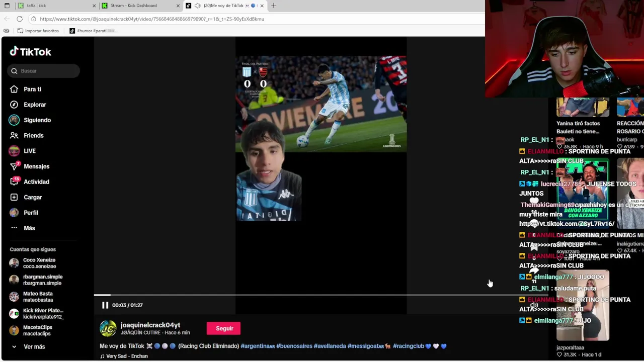Open Importar favoritos bookmark item
This screenshot has width=644, height=362.
point(38,31)
